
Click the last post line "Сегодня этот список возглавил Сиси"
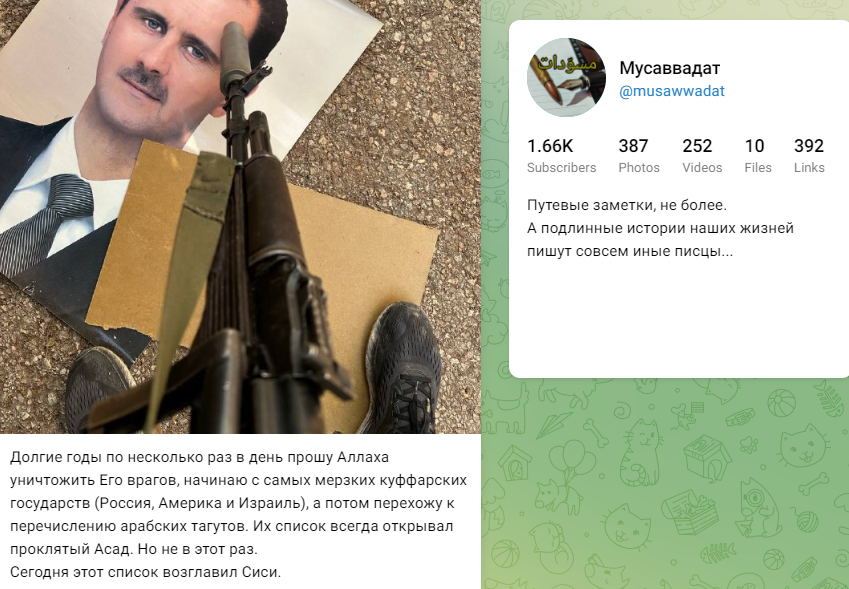pos(145,572)
